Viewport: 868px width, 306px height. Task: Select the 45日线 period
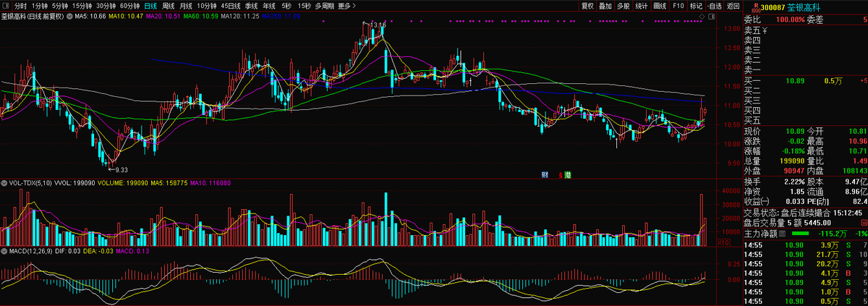click(x=232, y=6)
